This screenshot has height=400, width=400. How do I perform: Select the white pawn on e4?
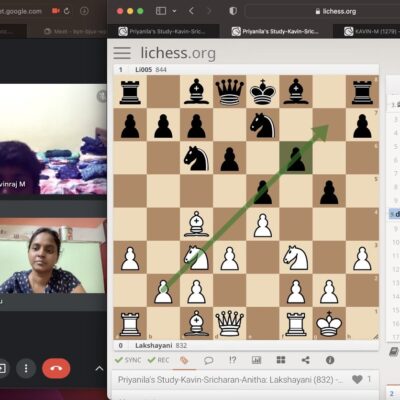[x=263, y=224]
